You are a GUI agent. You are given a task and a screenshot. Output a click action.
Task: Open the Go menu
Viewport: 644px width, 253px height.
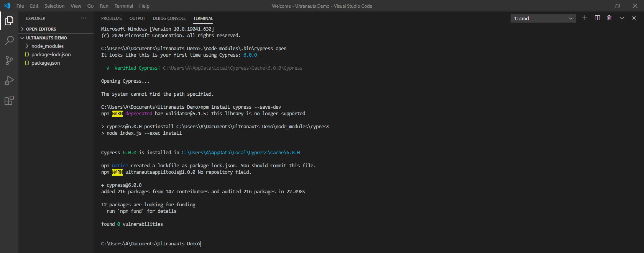click(x=90, y=6)
